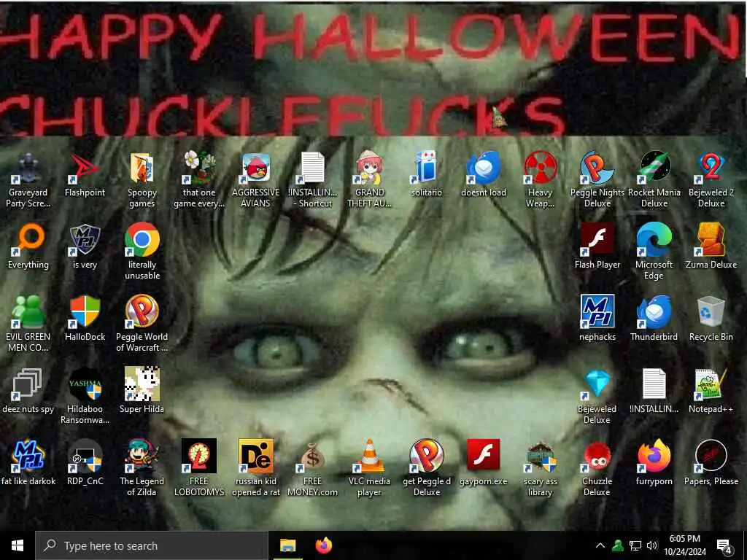Show hidden system tray icons
The image size is (747, 560).
coord(600,545)
